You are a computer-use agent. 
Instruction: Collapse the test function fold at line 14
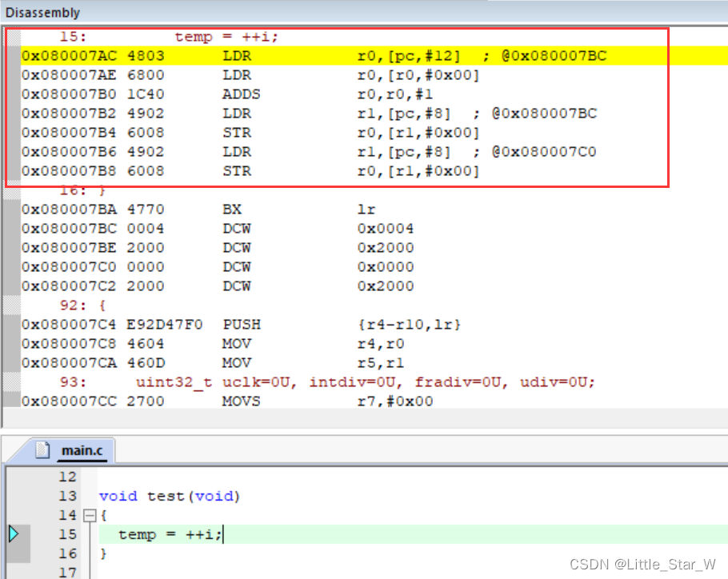coord(90,516)
